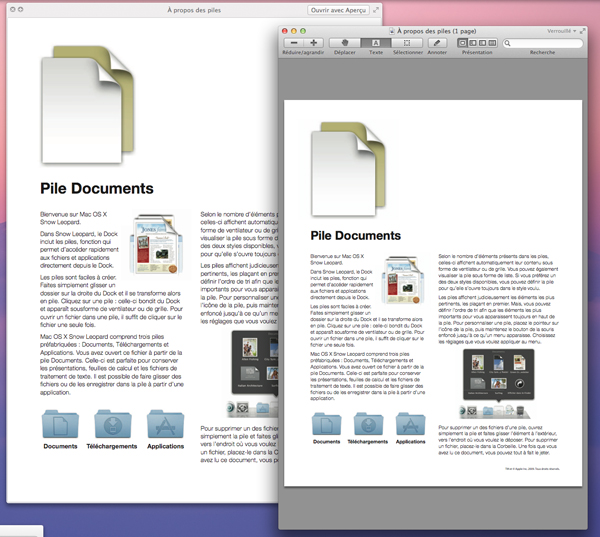The width and height of the screenshot is (600, 537).
Task: Click the Applications folder icon in Quick Look window
Action: tap(165, 424)
